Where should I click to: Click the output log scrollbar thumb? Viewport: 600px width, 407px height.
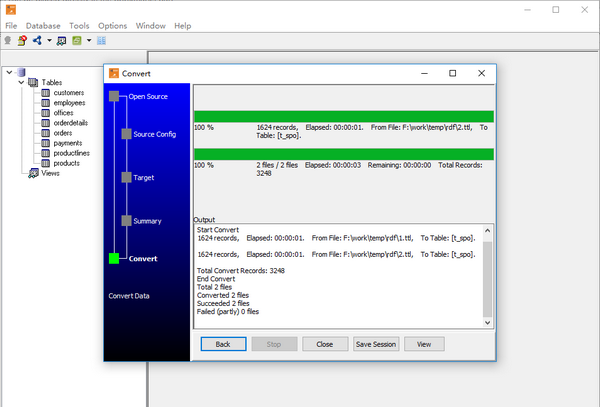tap(488, 279)
